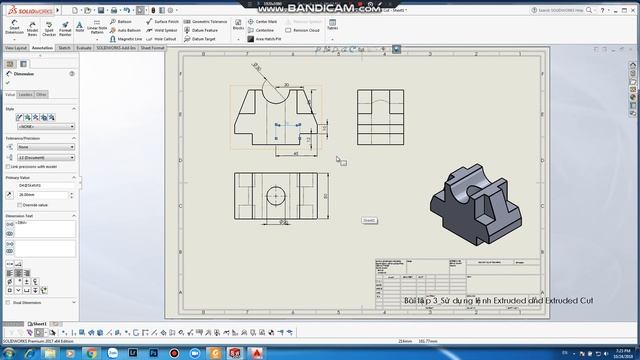Insert a Weld Symbol

(162, 30)
